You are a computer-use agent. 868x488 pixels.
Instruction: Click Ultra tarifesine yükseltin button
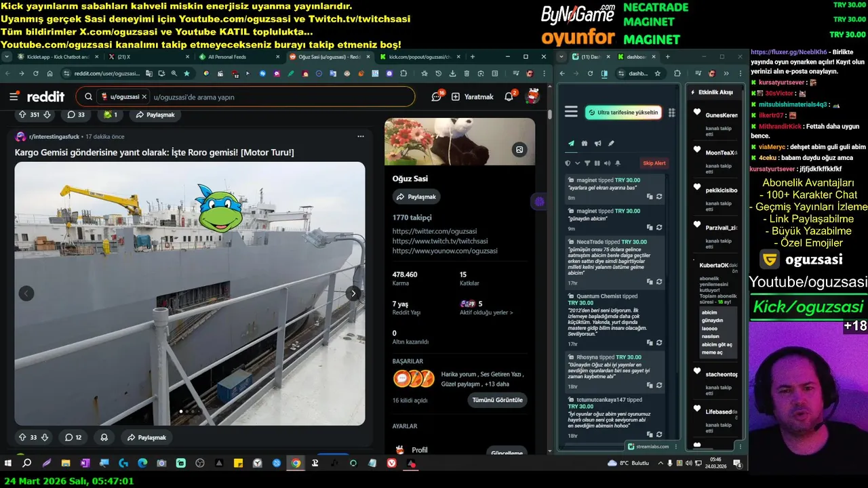pos(623,113)
